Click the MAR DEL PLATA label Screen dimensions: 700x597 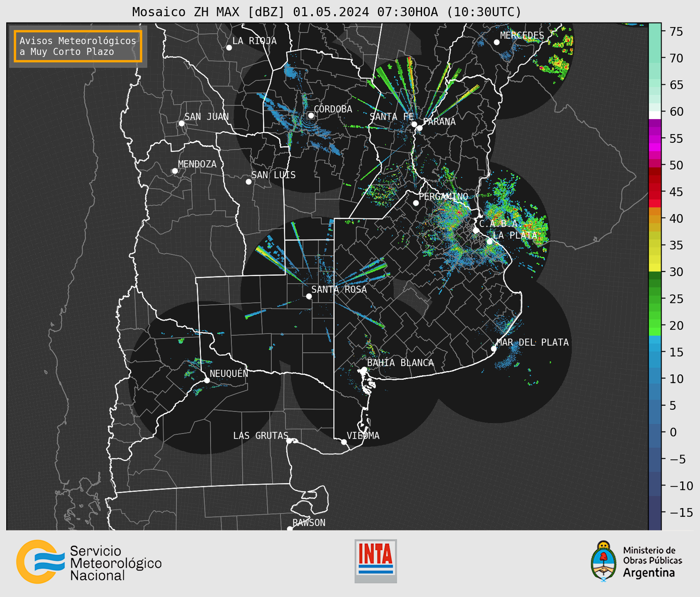[532, 342]
